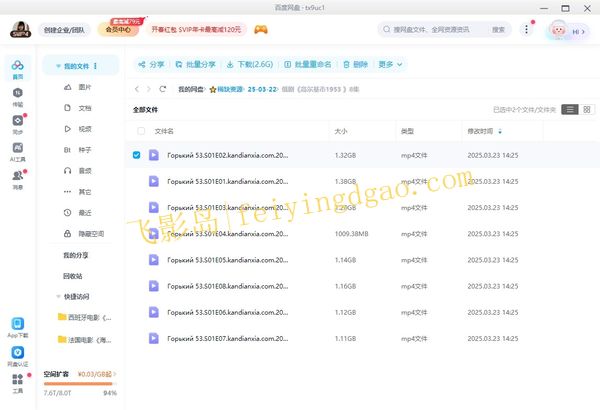Screen dimensions: 600x410
Task: Go forward with the right arrow icon
Action: click(x=149, y=89)
